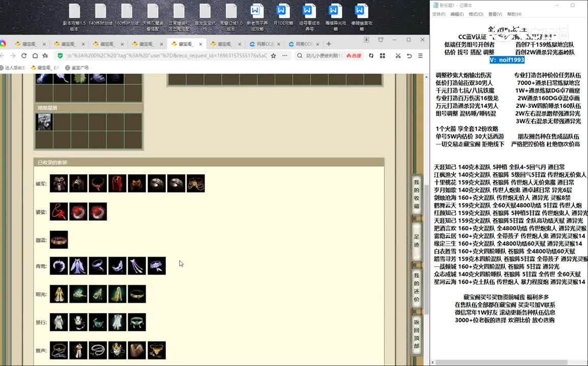Image resolution: width=588 pixels, height=366 pixels.
Task: Open a new browser tab
Action: pyautogui.click(x=329, y=44)
